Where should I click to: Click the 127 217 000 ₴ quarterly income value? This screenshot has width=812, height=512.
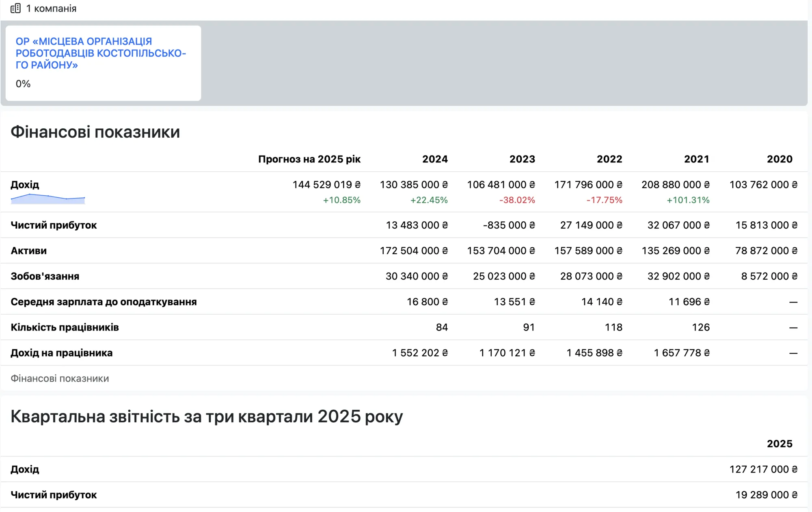click(x=763, y=469)
